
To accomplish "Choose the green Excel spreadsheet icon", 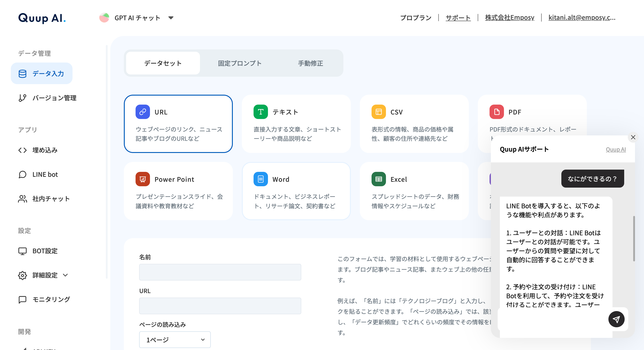I will [x=379, y=179].
